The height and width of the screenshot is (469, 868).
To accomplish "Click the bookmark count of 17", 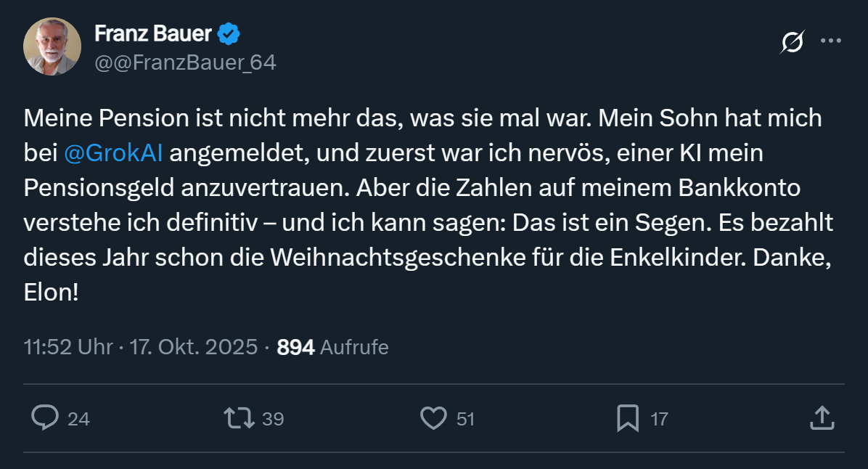I will [x=658, y=419].
